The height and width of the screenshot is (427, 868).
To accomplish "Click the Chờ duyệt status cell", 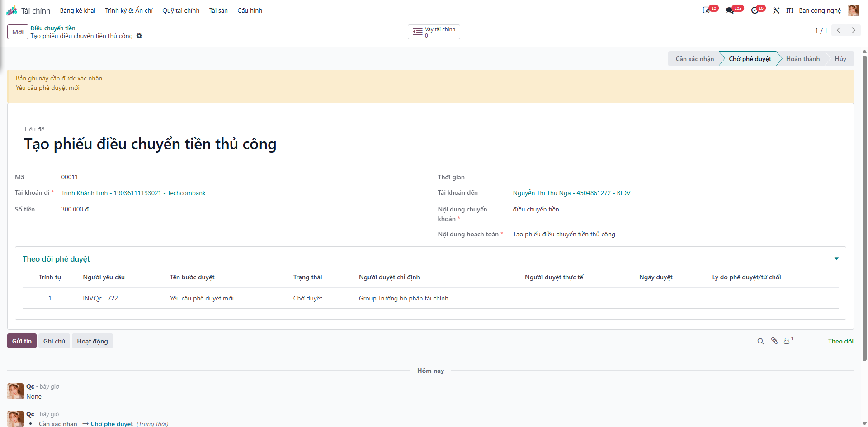I will (x=307, y=298).
